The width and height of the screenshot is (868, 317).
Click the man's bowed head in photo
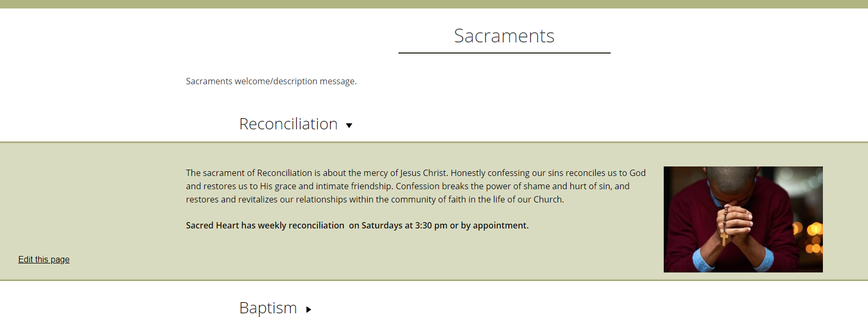pyautogui.click(x=731, y=179)
